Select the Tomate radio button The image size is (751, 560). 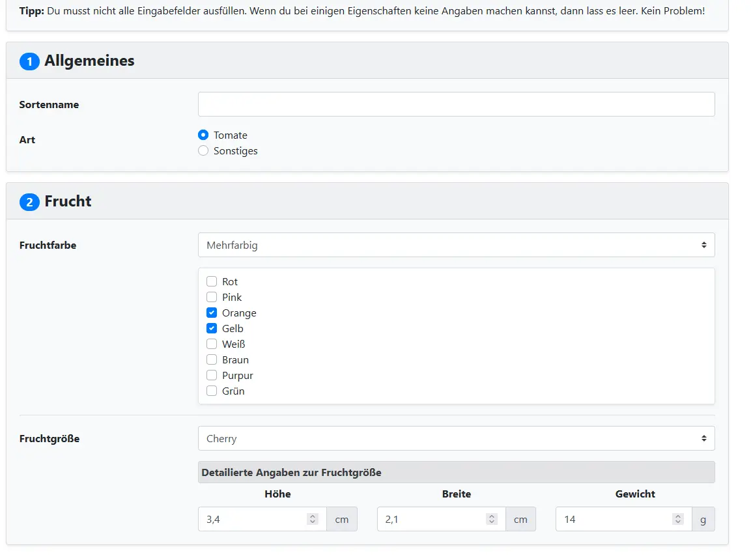203,135
